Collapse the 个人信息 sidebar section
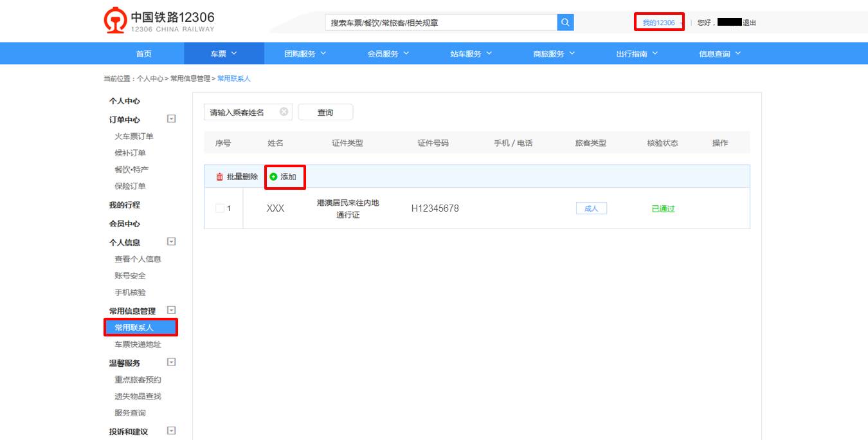 (x=171, y=242)
